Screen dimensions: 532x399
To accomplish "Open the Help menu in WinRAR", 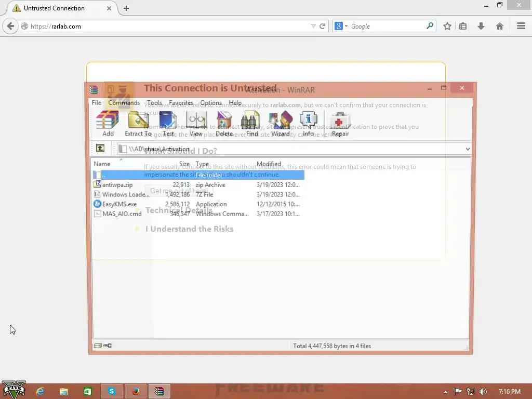I will click(235, 103).
